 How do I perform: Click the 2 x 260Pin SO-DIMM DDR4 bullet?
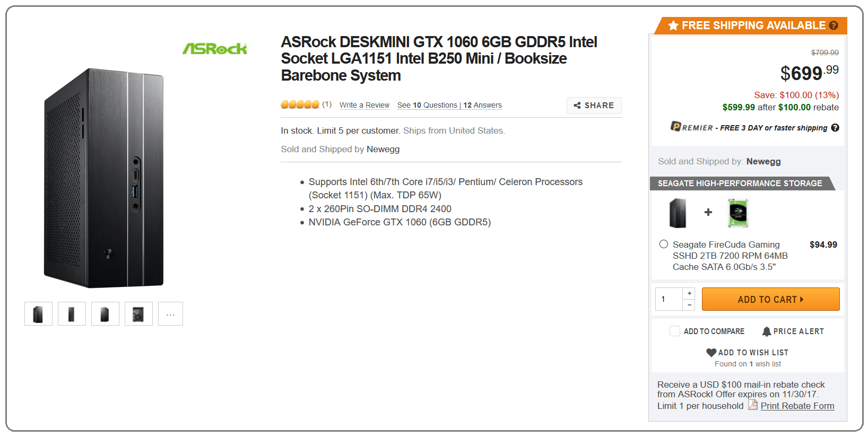(380, 209)
